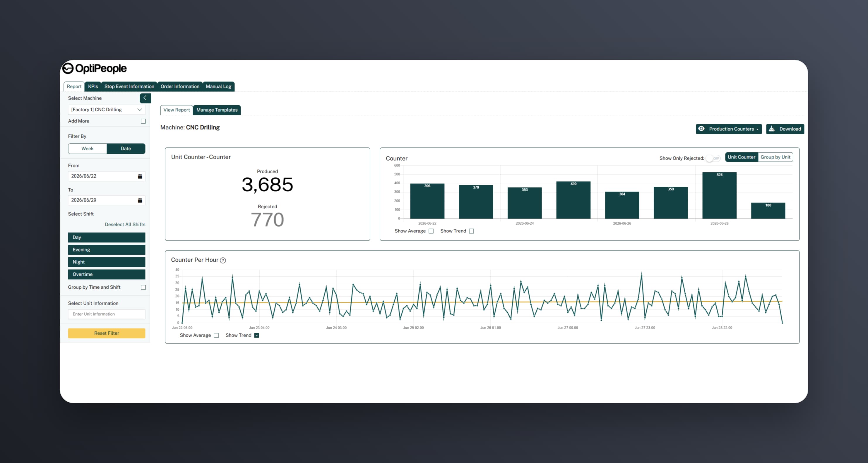Click the download arrow icon
The width and height of the screenshot is (868, 463).
pos(771,129)
